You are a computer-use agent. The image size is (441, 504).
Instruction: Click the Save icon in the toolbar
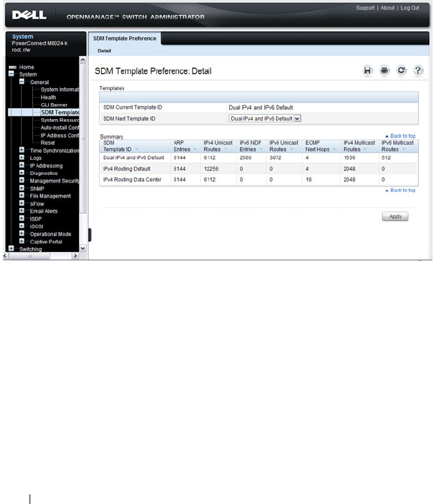click(367, 70)
